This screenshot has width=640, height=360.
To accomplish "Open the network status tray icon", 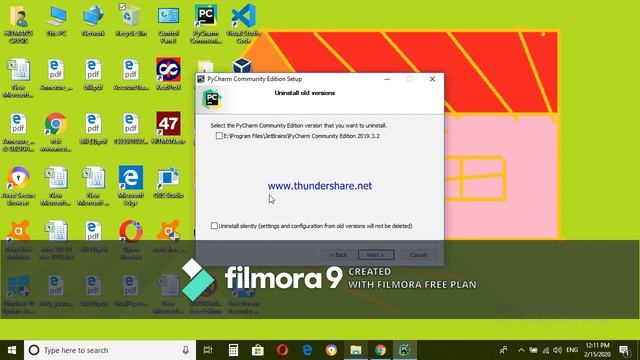I will (x=546, y=350).
